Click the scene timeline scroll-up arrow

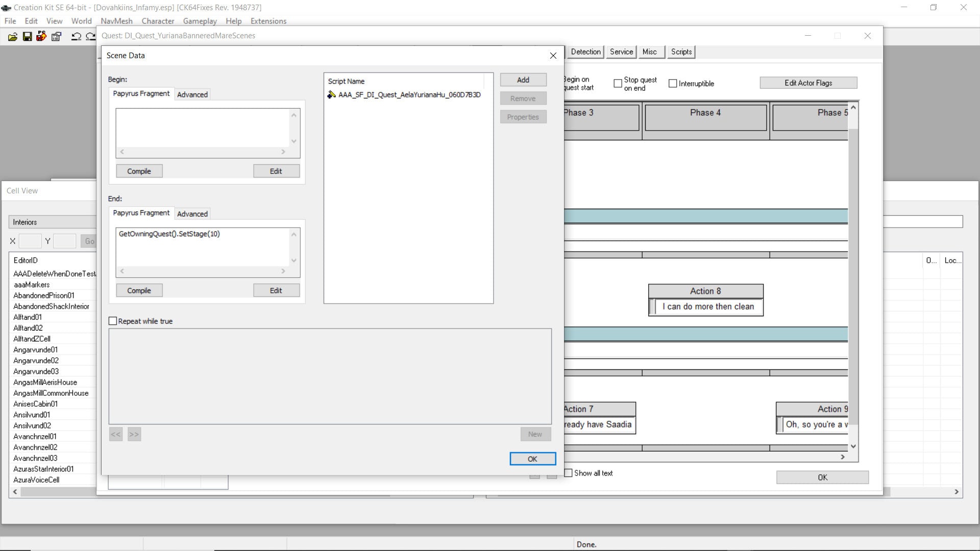(x=853, y=108)
